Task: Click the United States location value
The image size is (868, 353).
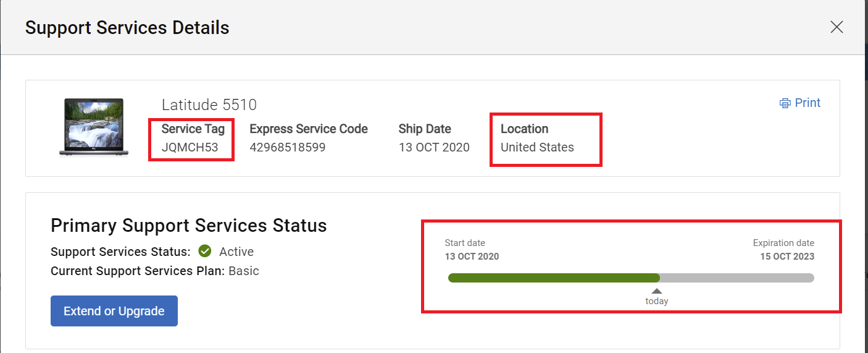Action: pos(537,147)
